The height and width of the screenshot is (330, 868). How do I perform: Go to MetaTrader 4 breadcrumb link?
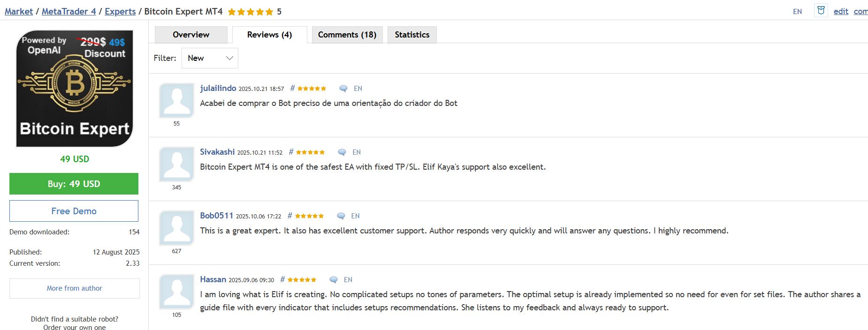click(x=69, y=11)
